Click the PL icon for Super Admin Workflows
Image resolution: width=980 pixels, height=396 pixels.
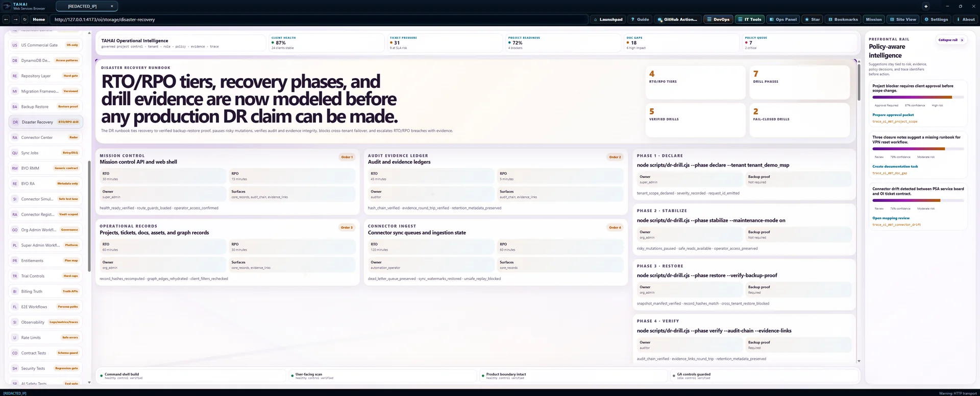click(15, 245)
